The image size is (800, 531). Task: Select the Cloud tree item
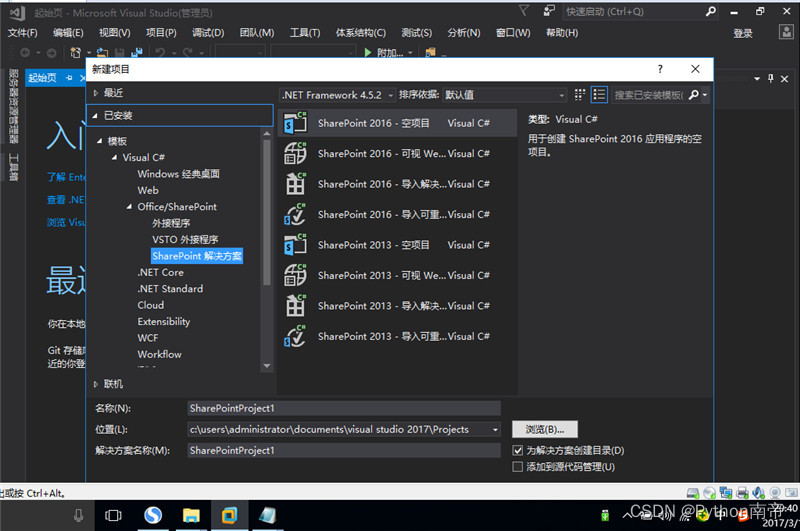click(151, 305)
